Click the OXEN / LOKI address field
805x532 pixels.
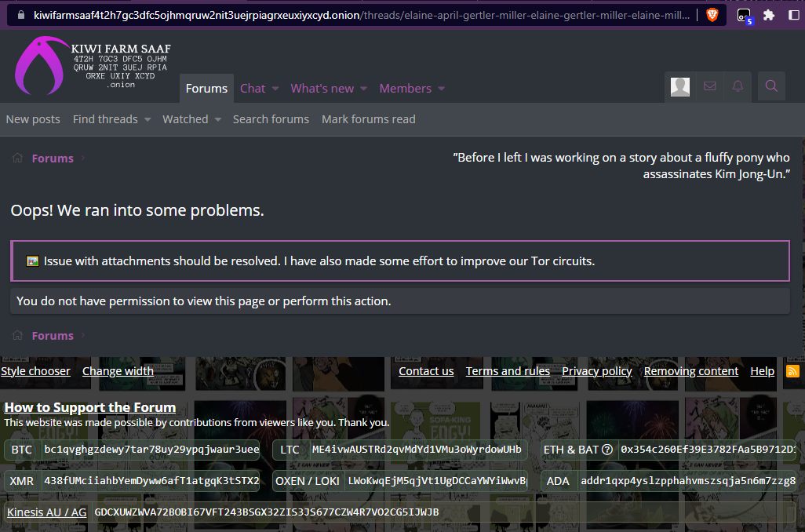(437, 481)
